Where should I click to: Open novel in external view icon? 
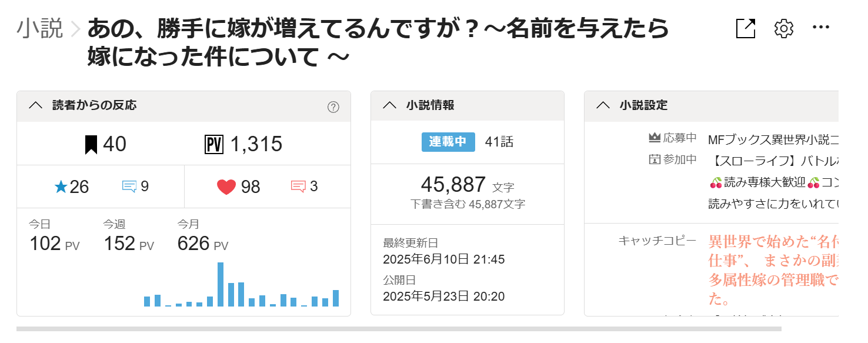point(746,28)
